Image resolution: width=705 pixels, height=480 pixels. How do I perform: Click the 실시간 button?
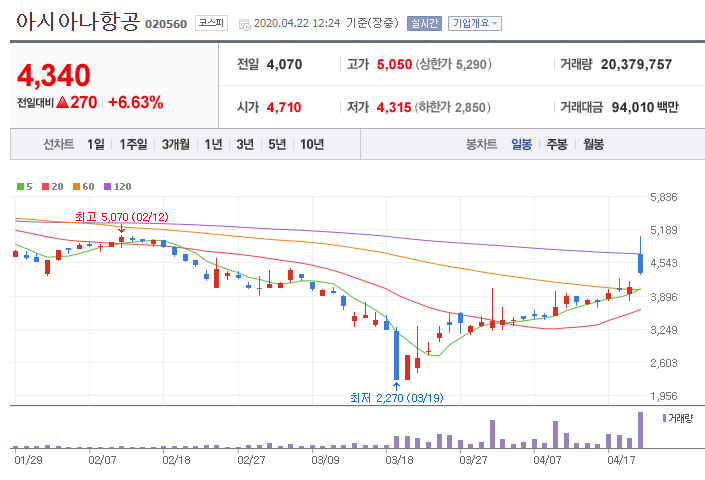click(x=424, y=23)
